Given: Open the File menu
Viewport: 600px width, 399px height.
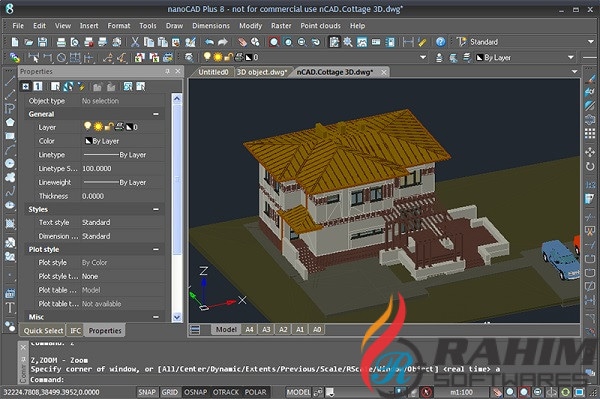Looking at the screenshot, I should click(x=18, y=26).
